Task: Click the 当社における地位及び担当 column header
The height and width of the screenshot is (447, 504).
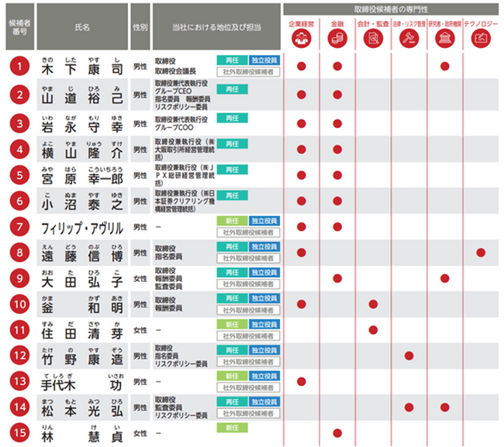Action: (216, 26)
